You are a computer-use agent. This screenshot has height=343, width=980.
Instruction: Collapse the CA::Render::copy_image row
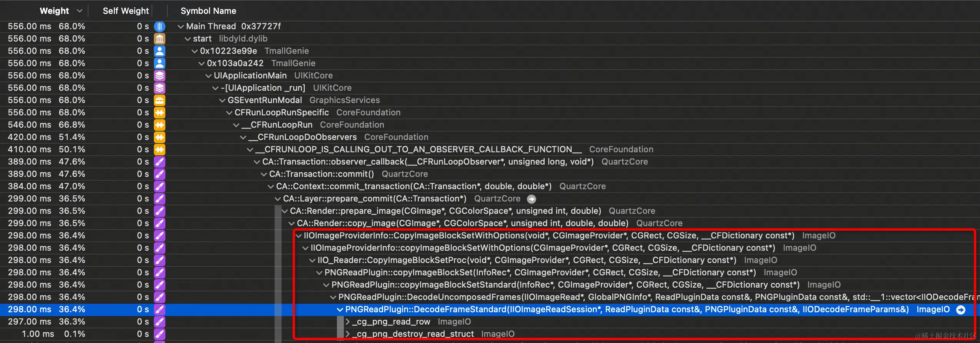click(291, 223)
